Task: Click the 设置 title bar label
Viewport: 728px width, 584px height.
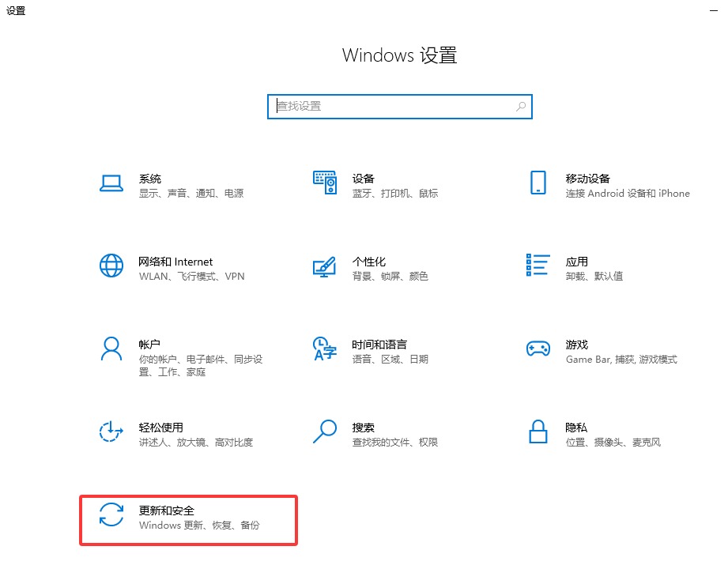Action: tap(15, 11)
